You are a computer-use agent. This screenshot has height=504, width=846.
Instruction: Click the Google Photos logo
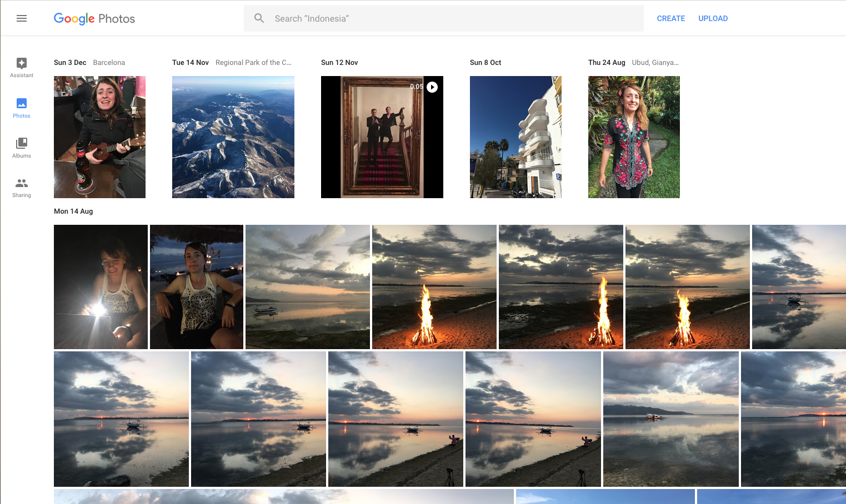[x=94, y=18]
